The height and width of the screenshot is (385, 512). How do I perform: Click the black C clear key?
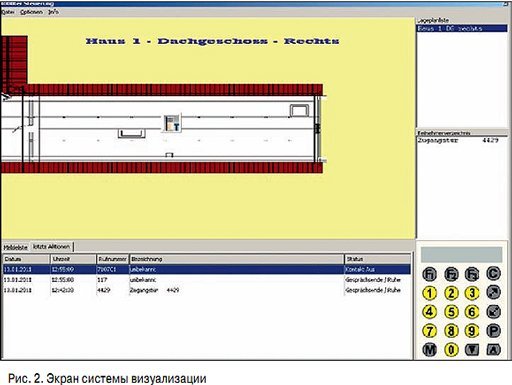click(x=493, y=273)
